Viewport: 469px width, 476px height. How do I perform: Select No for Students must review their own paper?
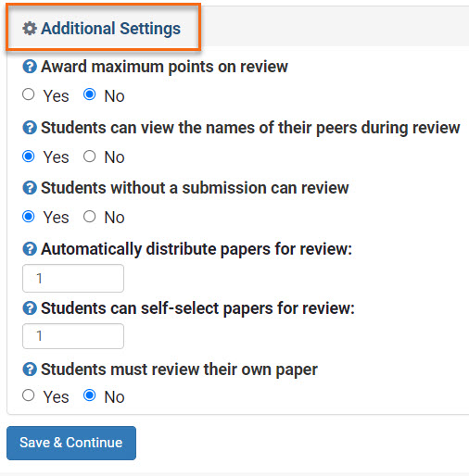[x=90, y=395]
